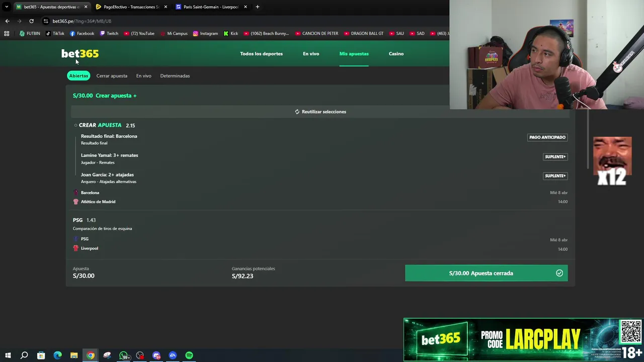Open File Explorer from the taskbar
644x362 pixels.
[x=74, y=355]
